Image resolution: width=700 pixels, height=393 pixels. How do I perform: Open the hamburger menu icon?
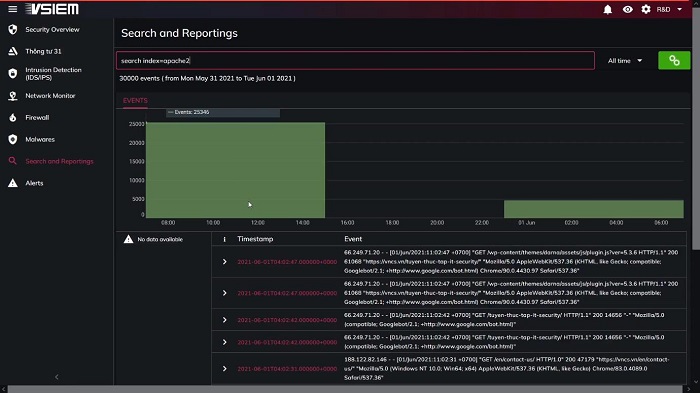tap(12, 9)
